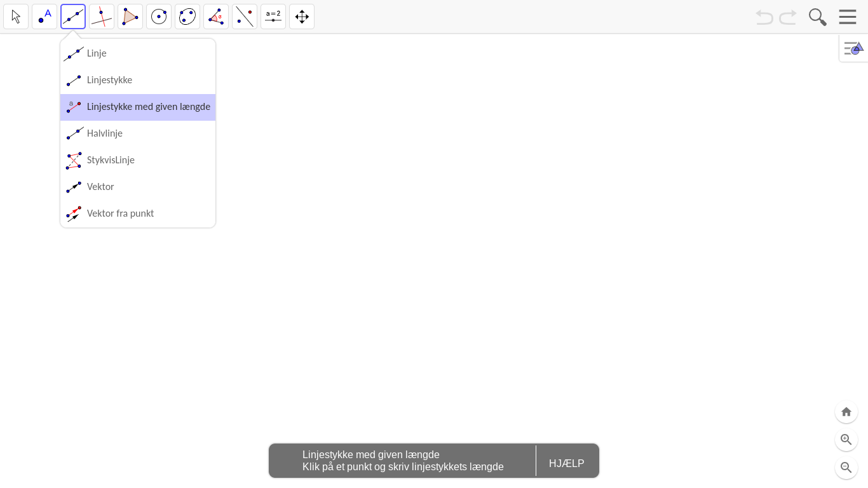Zoom out of the graphics view
This screenshot has width=868, height=488.
tap(846, 468)
